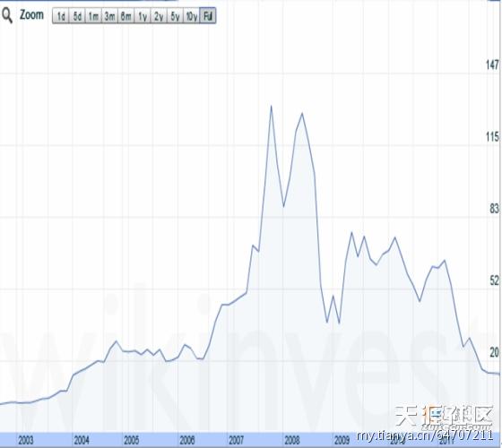Open the my.tianya.cn watermark link
Viewport: 502px width, 448px height.
(x=425, y=435)
